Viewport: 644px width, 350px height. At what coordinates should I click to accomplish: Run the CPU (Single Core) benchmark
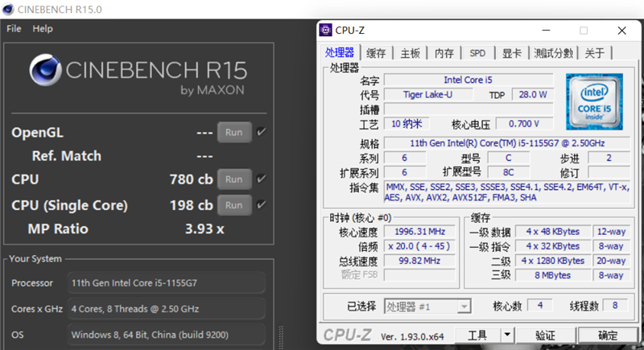(233, 205)
